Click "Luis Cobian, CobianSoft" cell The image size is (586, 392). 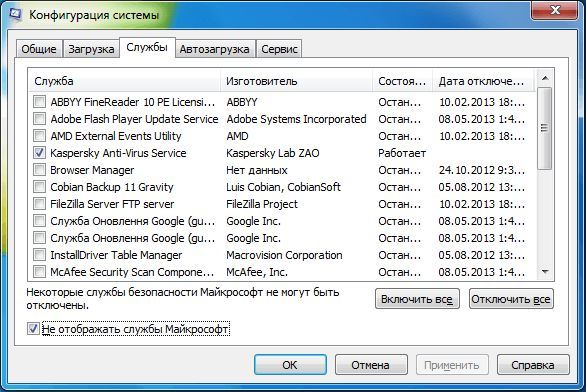283,187
